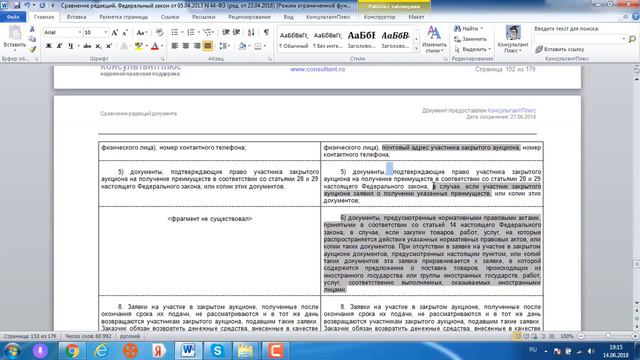This screenshot has height=360, width=640.
Task: Click the Save icon in quick access toolbar
Action: pyautogui.click(x=17, y=6)
